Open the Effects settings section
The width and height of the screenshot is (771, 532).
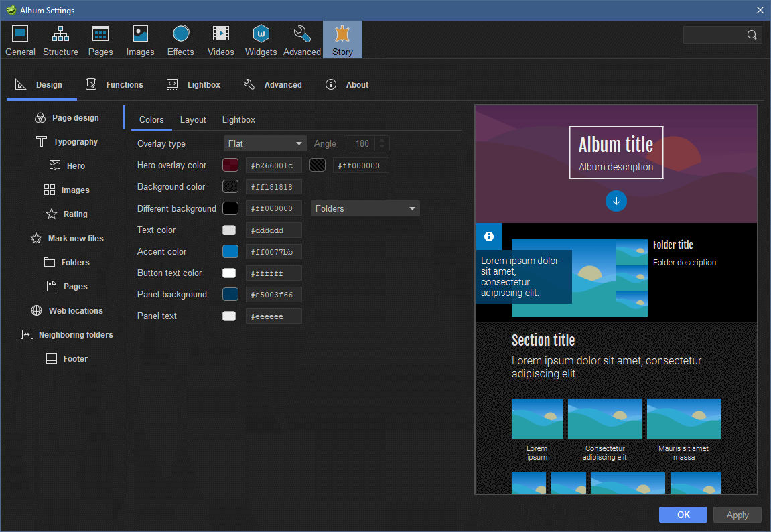(180, 39)
